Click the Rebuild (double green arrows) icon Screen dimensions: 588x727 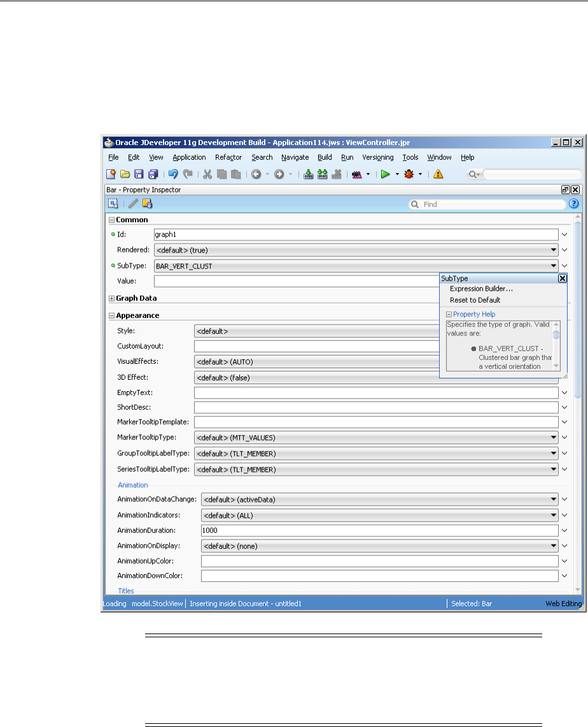pyautogui.click(x=323, y=174)
